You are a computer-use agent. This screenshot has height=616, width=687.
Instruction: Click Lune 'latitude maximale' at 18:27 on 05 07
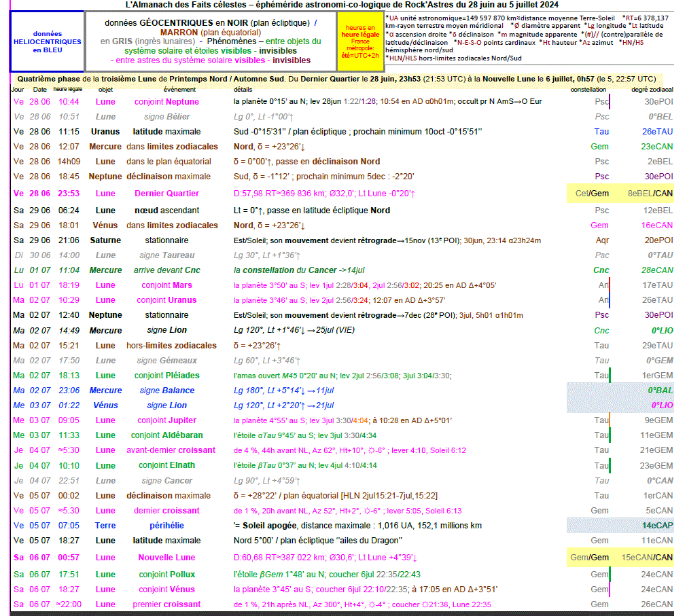point(166,540)
